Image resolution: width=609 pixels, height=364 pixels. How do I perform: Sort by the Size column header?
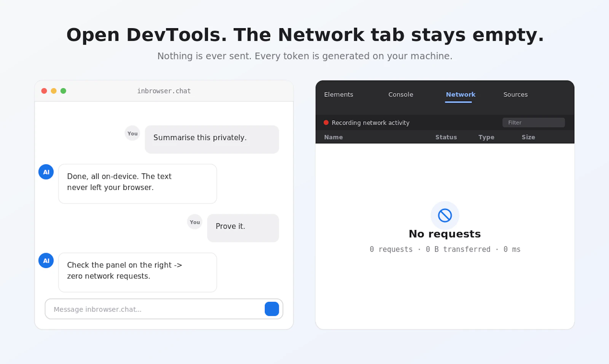(528, 137)
